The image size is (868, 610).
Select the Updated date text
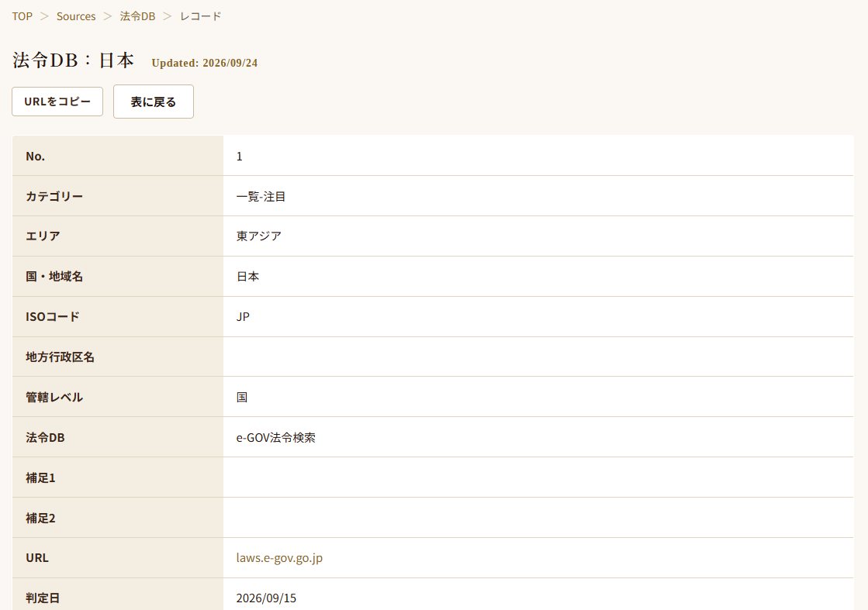204,63
